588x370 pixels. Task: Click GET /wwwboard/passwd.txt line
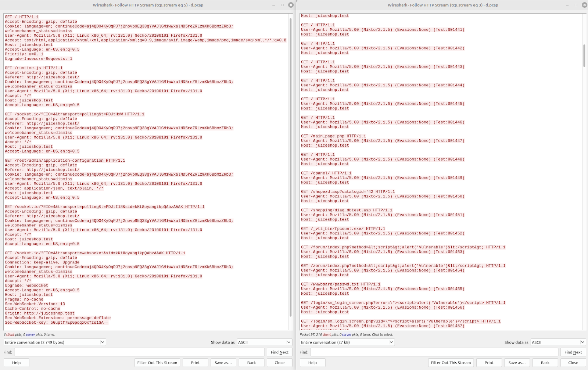click(x=341, y=284)
